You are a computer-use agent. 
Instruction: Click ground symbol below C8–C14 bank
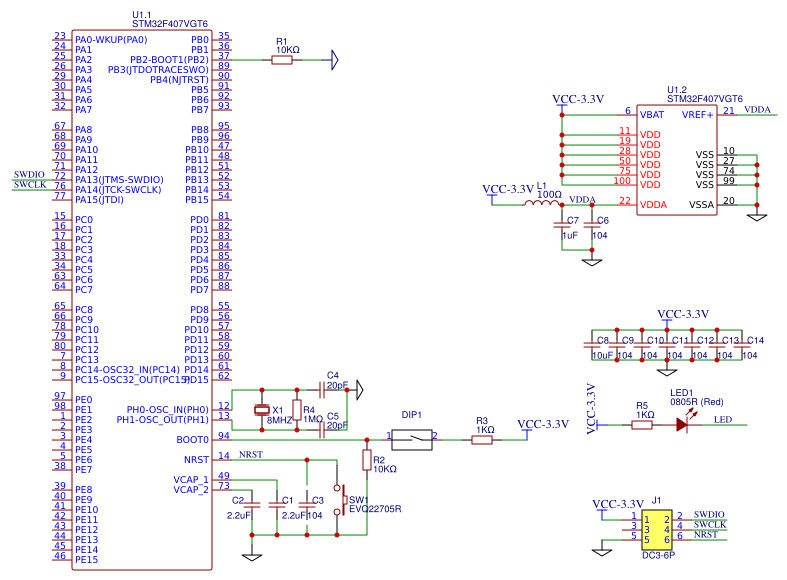(x=667, y=373)
